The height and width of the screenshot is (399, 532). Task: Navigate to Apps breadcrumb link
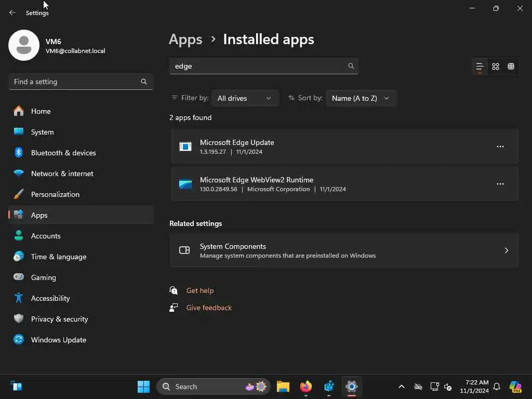(x=185, y=39)
